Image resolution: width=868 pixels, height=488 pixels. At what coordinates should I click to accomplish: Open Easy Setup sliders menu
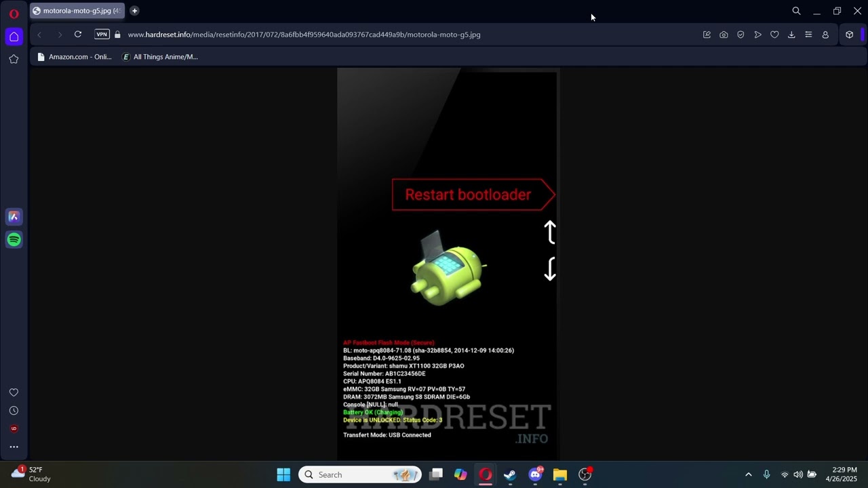[808, 35]
